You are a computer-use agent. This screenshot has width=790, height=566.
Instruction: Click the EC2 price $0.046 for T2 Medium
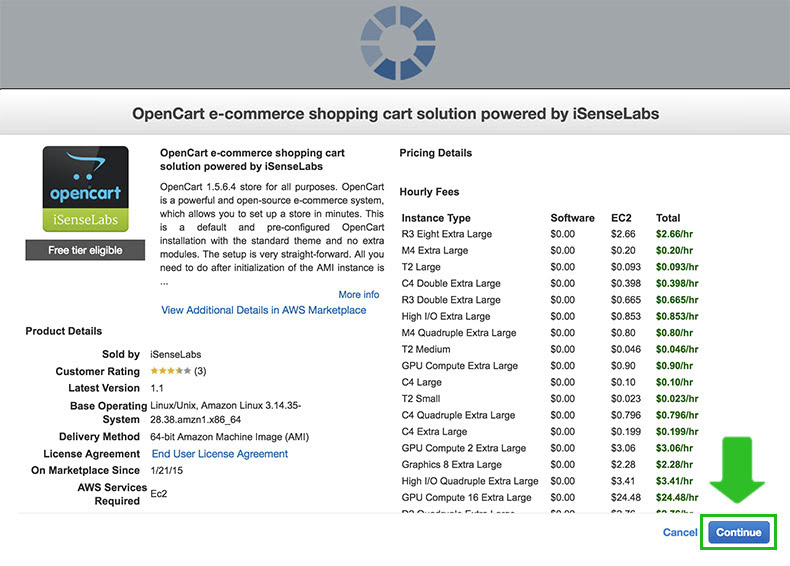626,349
